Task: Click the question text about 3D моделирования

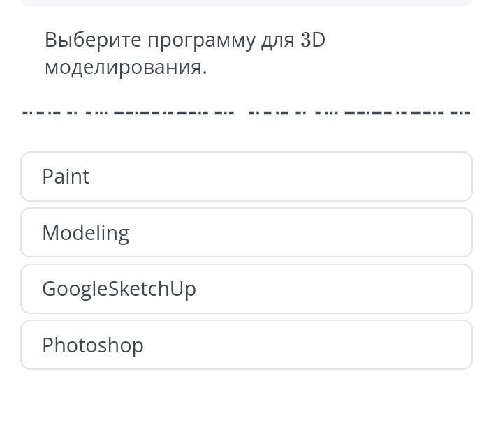Action: click(185, 53)
